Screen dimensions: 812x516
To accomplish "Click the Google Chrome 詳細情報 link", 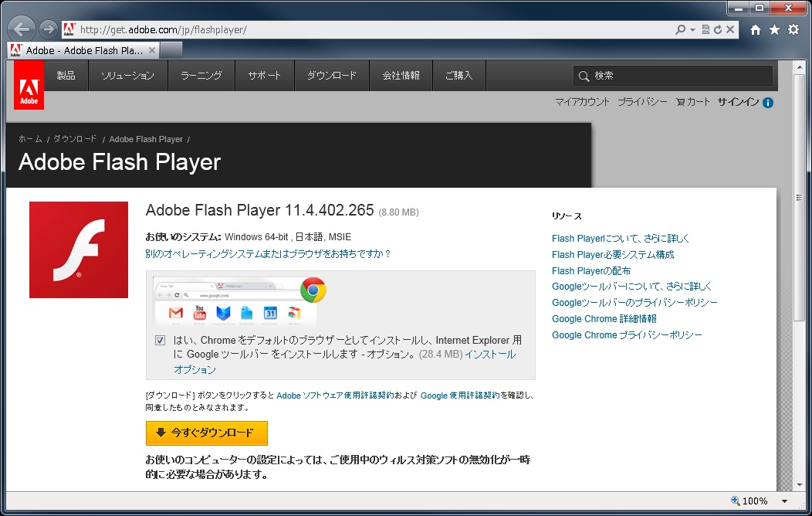I will point(604,319).
